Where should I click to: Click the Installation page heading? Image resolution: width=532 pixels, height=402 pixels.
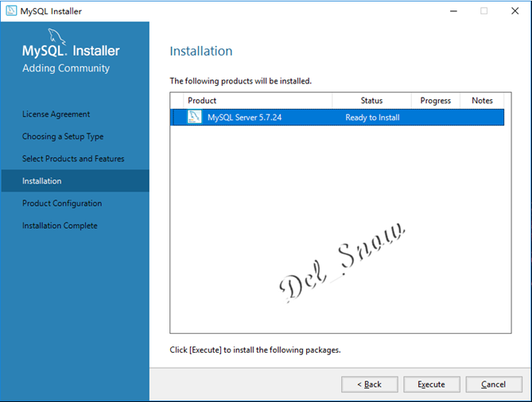[x=201, y=51]
